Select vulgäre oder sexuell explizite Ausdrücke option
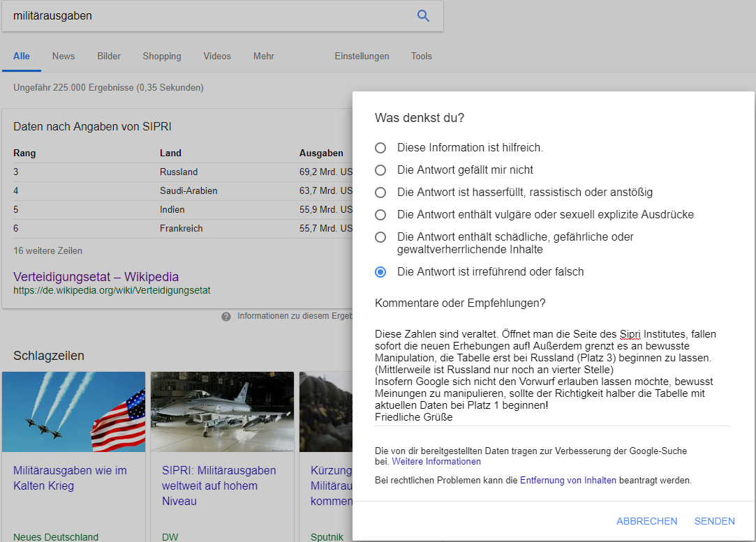This screenshot has height=542, width=756. click(x=380, y=215)
